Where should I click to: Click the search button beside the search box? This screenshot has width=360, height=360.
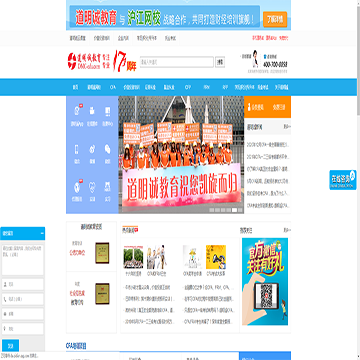pyautogui.click(x=220, y=62)
